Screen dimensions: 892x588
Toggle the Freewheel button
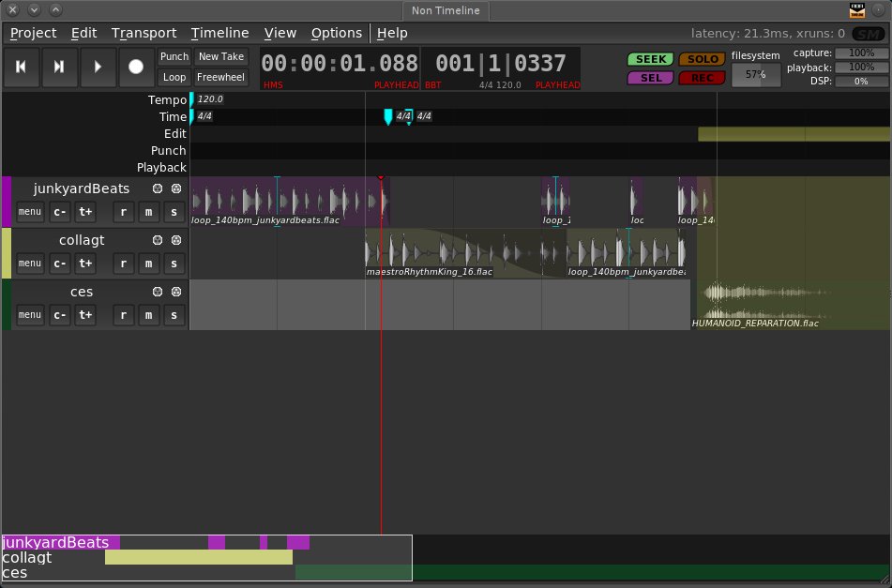(220, 77)
